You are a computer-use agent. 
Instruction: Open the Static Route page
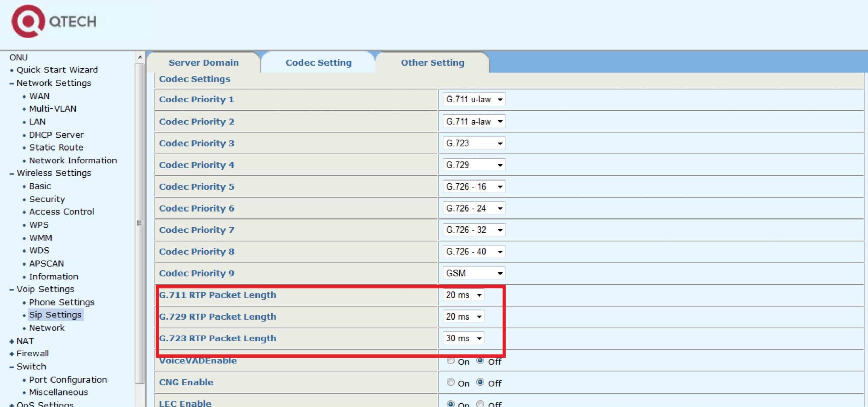56,147
